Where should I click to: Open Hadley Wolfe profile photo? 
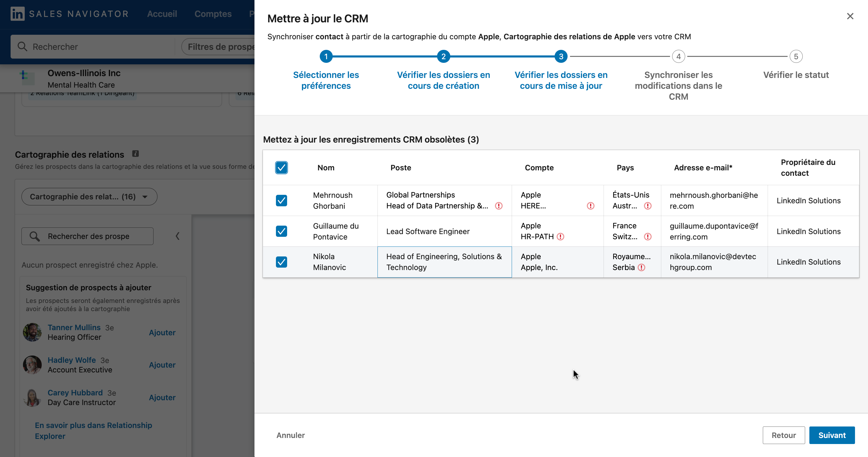click(x=32, y=365)
